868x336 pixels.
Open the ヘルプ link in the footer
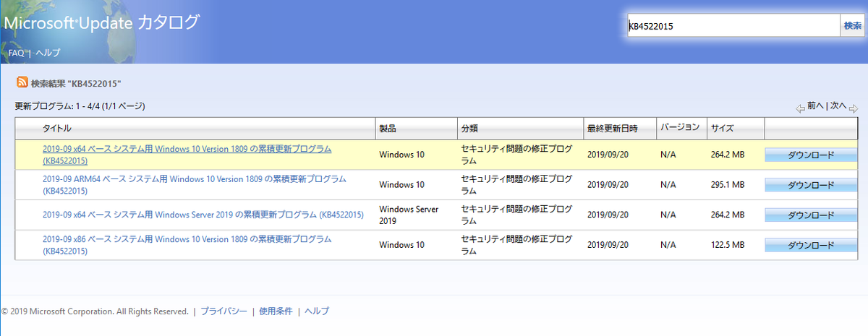[317, 311]
